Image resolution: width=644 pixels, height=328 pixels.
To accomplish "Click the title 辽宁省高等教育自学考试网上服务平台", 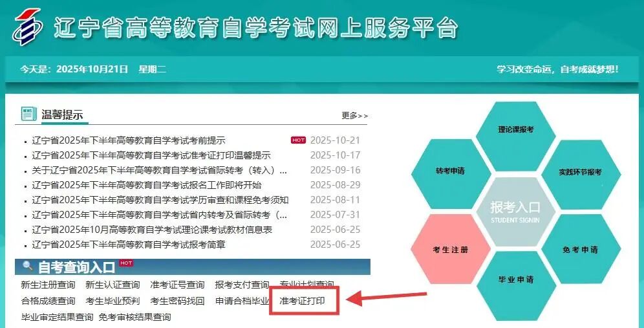I will [x=255, y=28].
